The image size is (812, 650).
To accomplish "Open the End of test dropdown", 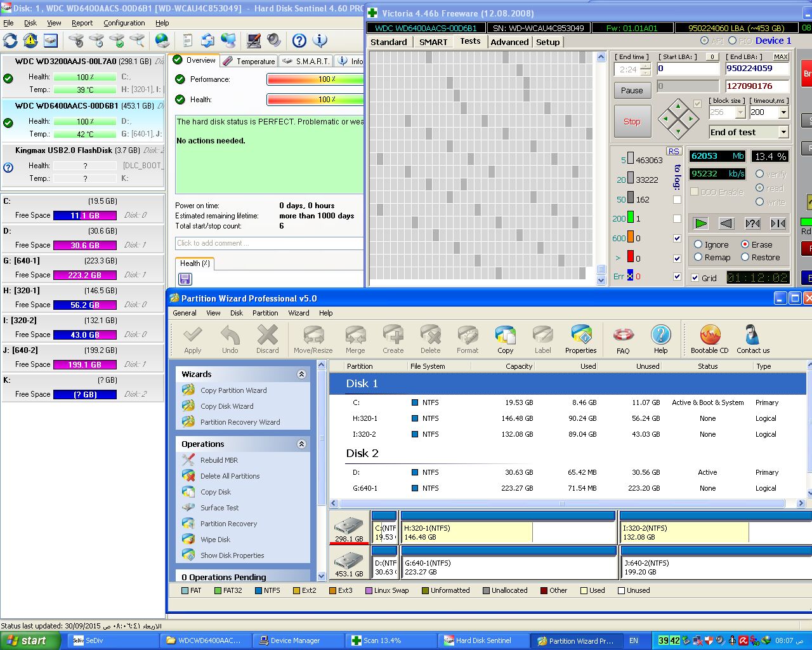I will tap(783, 132).
